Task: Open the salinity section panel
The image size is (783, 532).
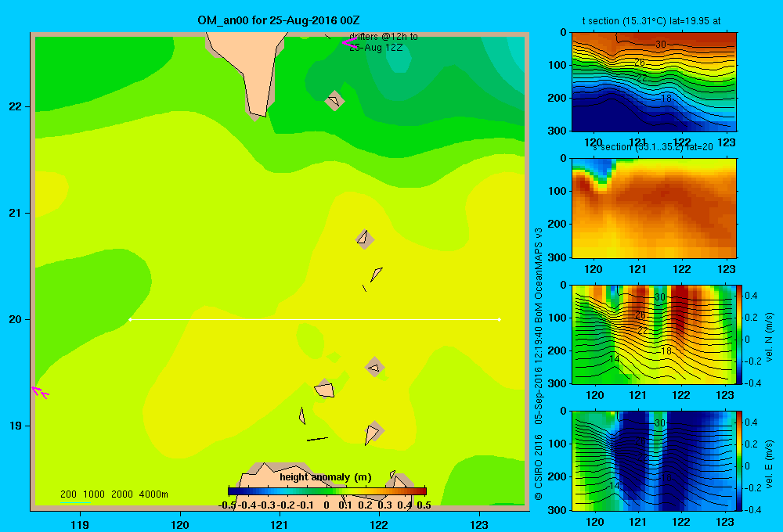Action: pos(654,208)
